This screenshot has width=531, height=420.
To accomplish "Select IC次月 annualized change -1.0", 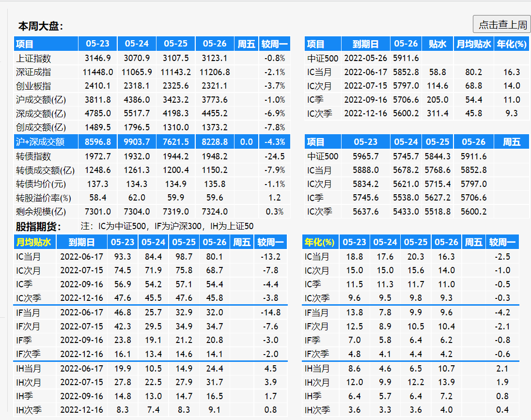I will pos(502,271).
